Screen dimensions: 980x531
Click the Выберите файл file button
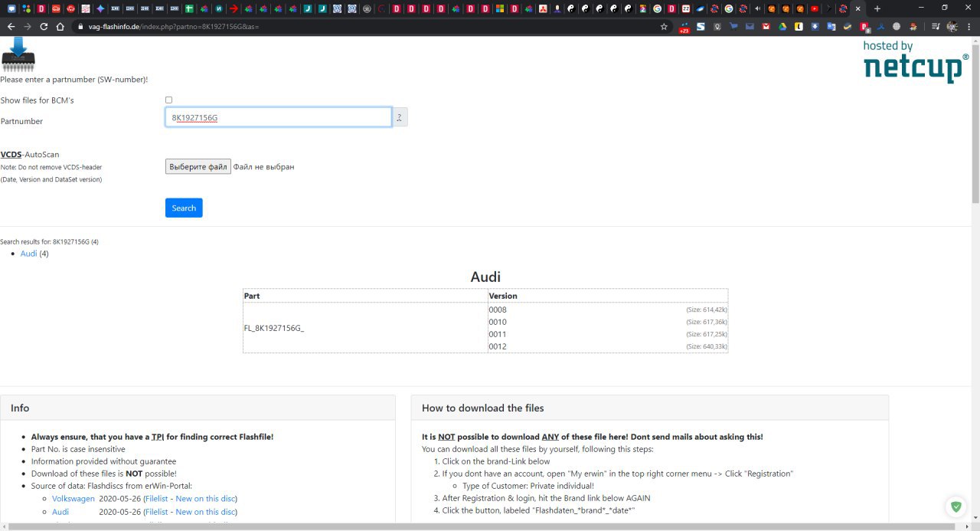point(198,166)
